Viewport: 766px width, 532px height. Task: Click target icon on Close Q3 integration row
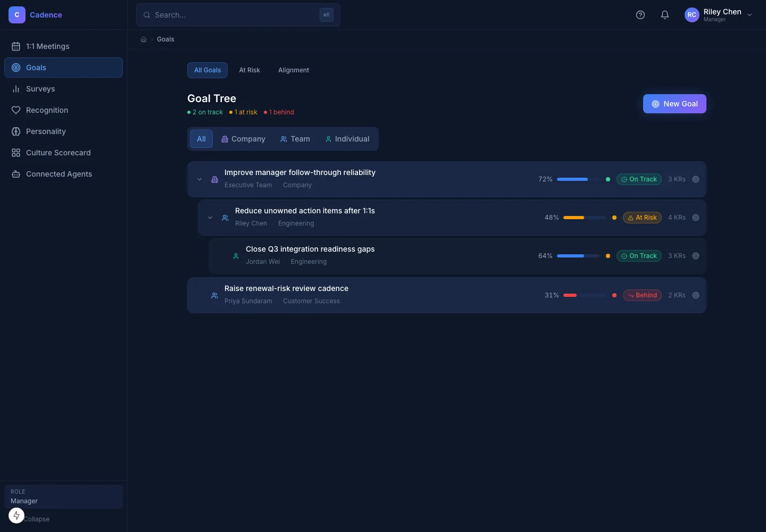(696, 256)
